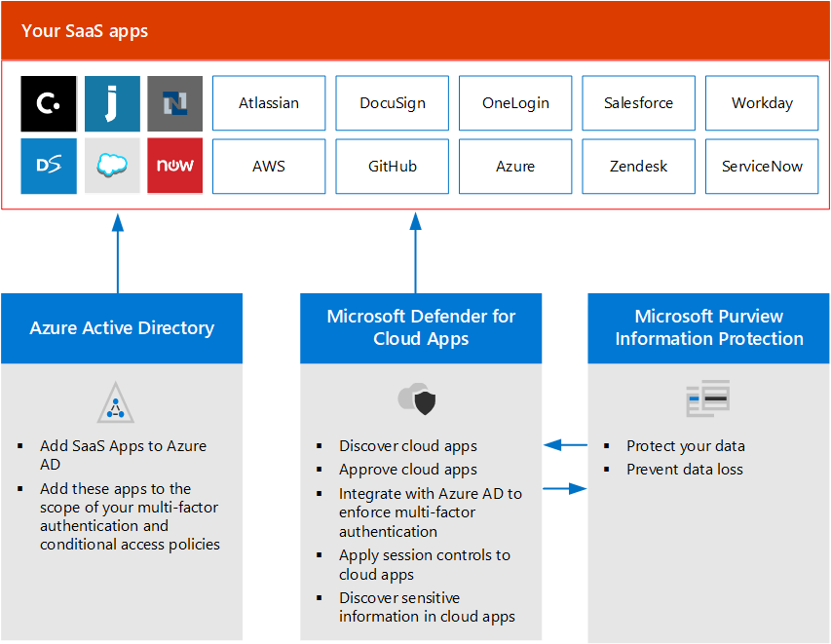Select the OneLogin app box
This screenshot has width=831, height=644.
[515, 103]
